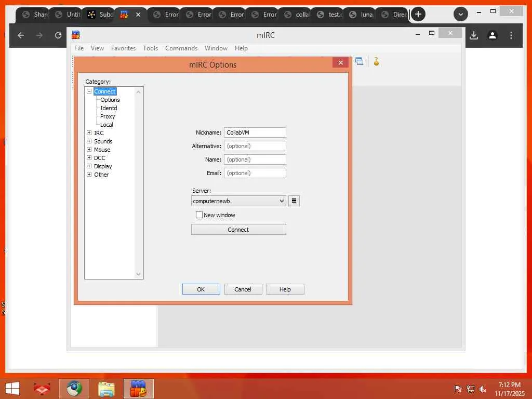
Task: Open the Window menu
Action: pos(216,48)
